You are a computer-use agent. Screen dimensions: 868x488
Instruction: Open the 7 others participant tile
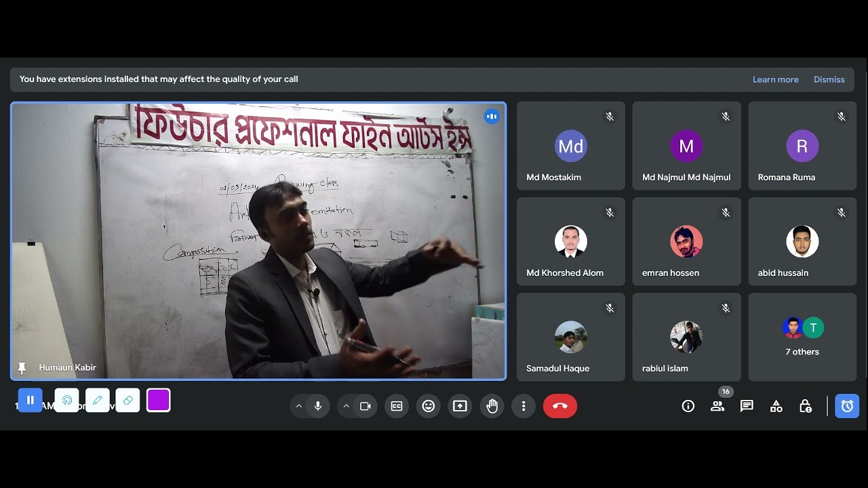coord(802,337)
